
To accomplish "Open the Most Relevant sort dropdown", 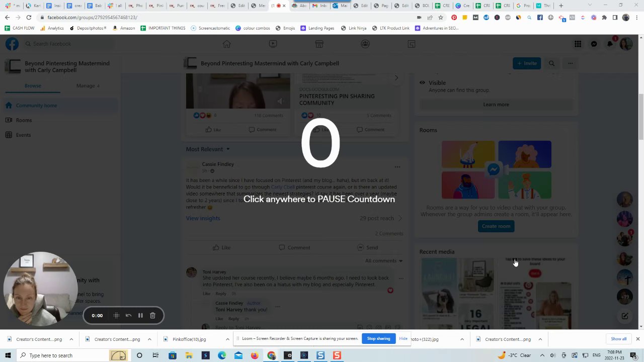I will [x=208, y=149].
